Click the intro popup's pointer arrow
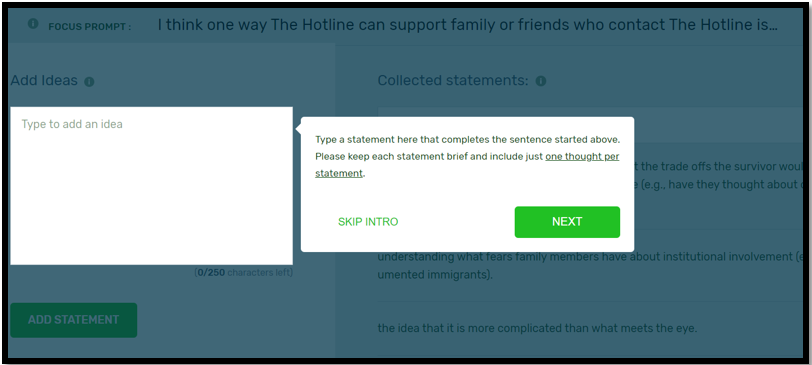812x365 pixels. pyautogui.click(x=298, y=129)
